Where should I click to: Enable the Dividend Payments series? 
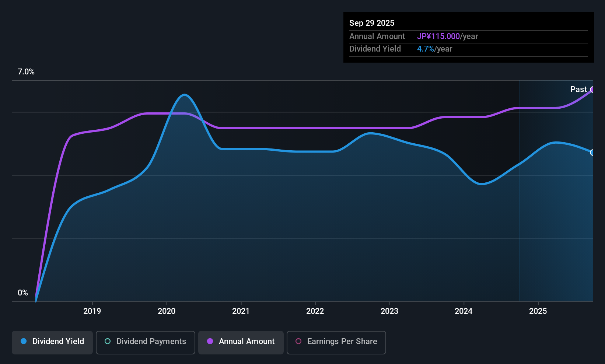point(146,342)
